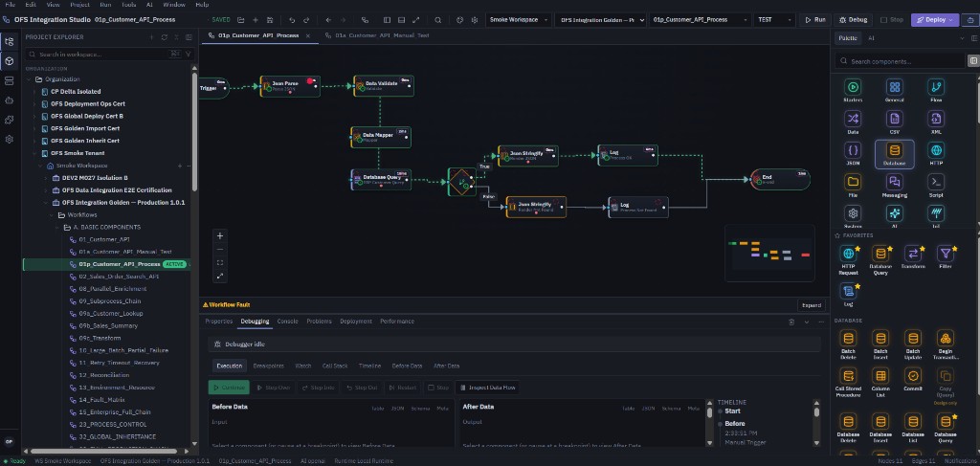
Task: Open the CSV component category
Action: tap(895, 122)
